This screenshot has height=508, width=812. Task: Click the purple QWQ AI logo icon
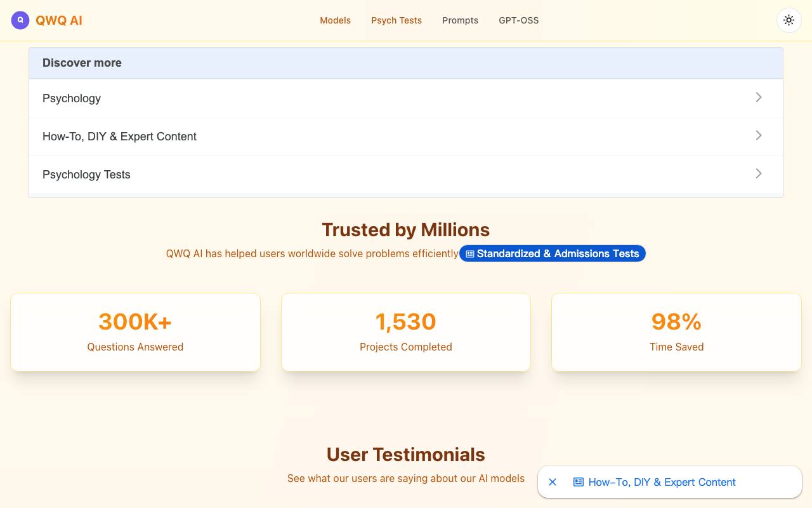pos(20,20)
